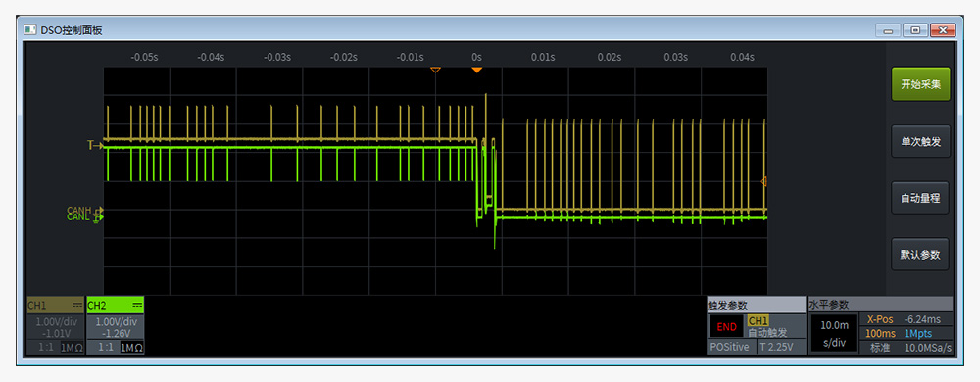Click the 单次触发 single trigger button
This screenshot has width=980, height=382.
(x=920, y=142)
